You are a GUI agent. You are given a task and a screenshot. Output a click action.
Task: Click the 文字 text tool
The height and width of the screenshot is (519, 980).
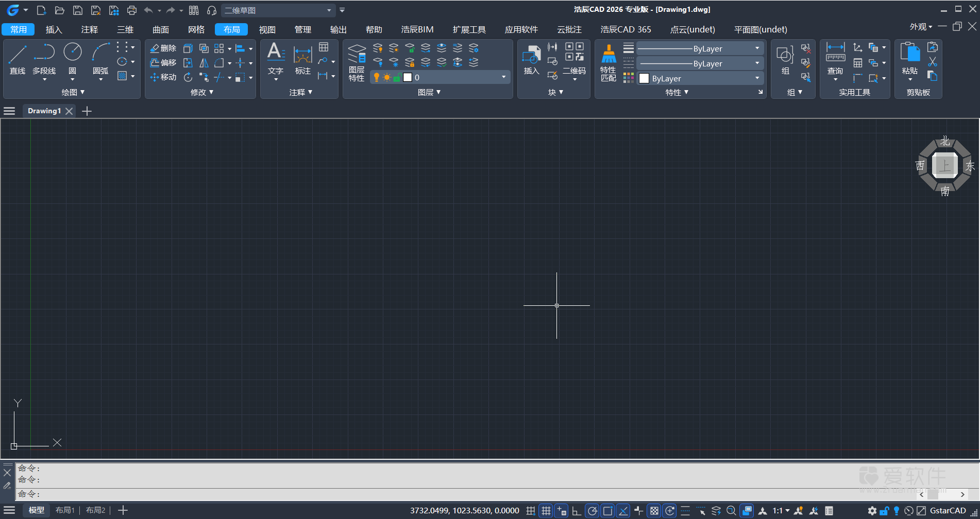click(x=276, y=59)
